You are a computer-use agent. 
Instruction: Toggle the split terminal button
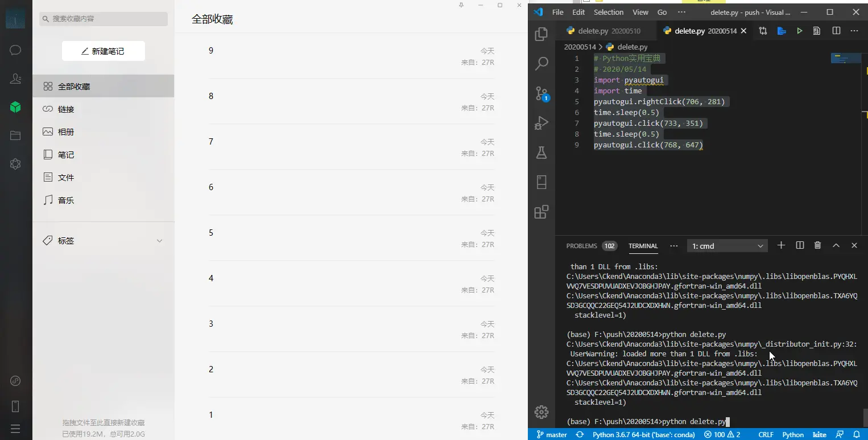[x=800, y=245]
